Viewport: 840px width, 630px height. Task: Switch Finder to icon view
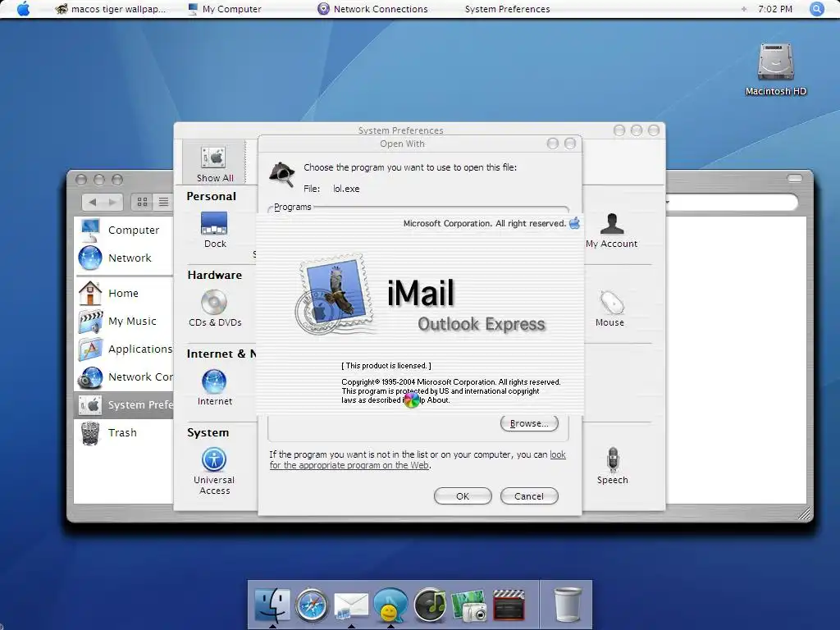[142, 202]
